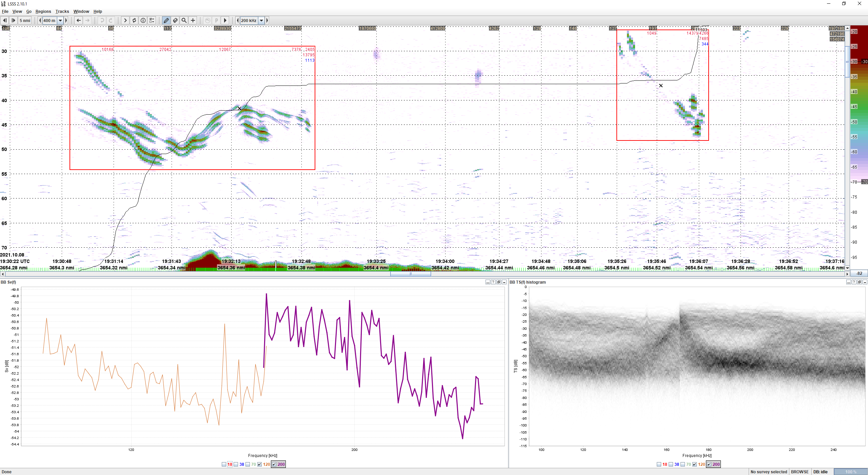This screenshot has height=475, width=868.
Task: Open BB Sv(f) panel options via ellipsis icon
Action: 487,282
